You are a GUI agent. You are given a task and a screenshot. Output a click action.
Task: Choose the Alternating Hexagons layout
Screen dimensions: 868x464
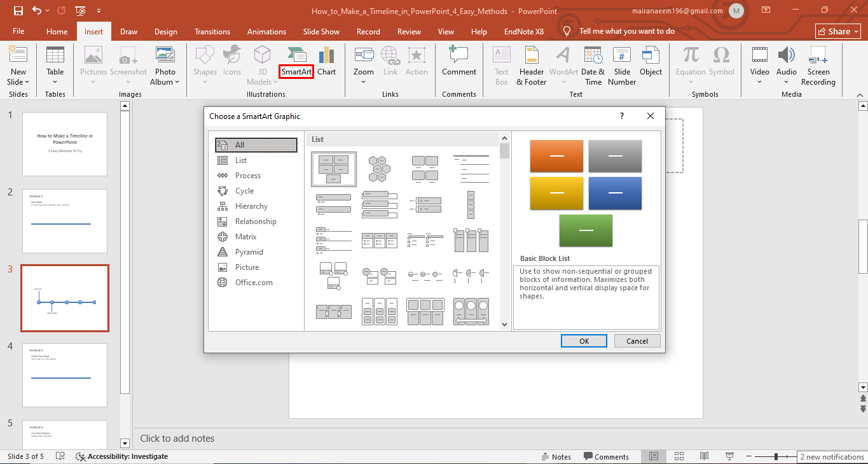tap(380, 168)
